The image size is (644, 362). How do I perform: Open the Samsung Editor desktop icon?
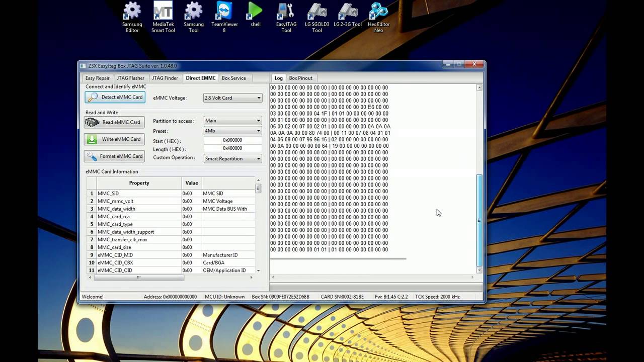(132, 17)
